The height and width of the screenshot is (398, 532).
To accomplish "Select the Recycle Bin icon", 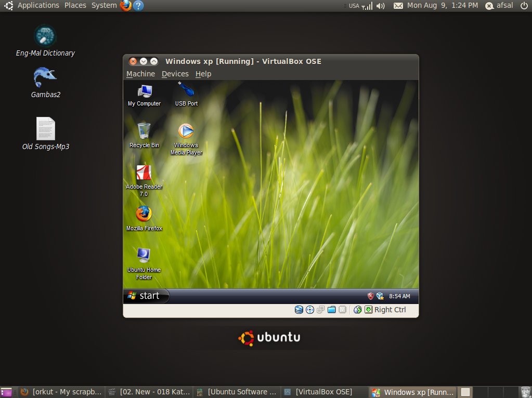I will click(144, 136).
